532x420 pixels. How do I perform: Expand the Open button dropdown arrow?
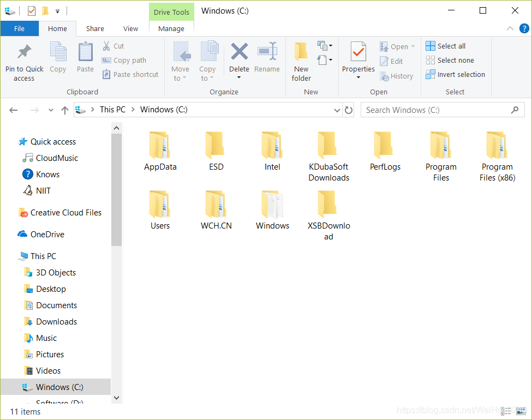pyautogui.click(x=413, y=46)
